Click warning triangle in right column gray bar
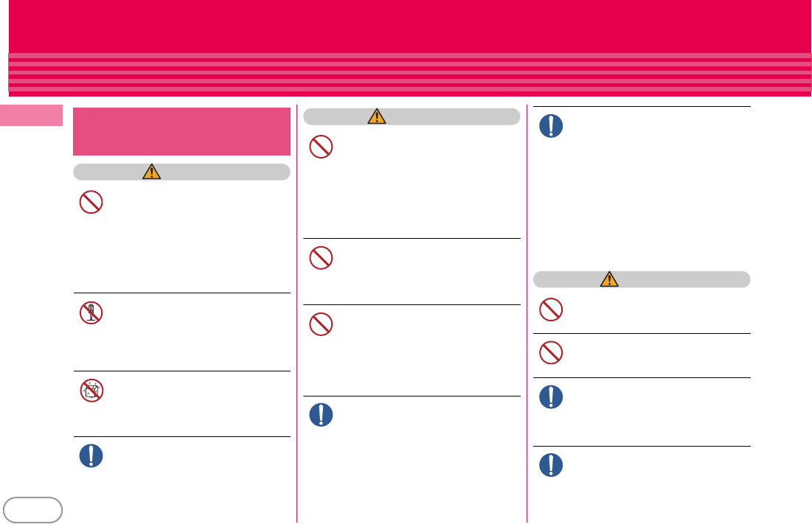The image size is (812, 524). tap(609, 279)
